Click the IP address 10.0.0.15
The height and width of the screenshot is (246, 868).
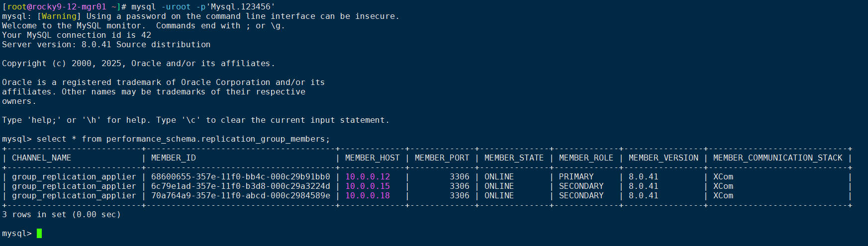[368, 186]
